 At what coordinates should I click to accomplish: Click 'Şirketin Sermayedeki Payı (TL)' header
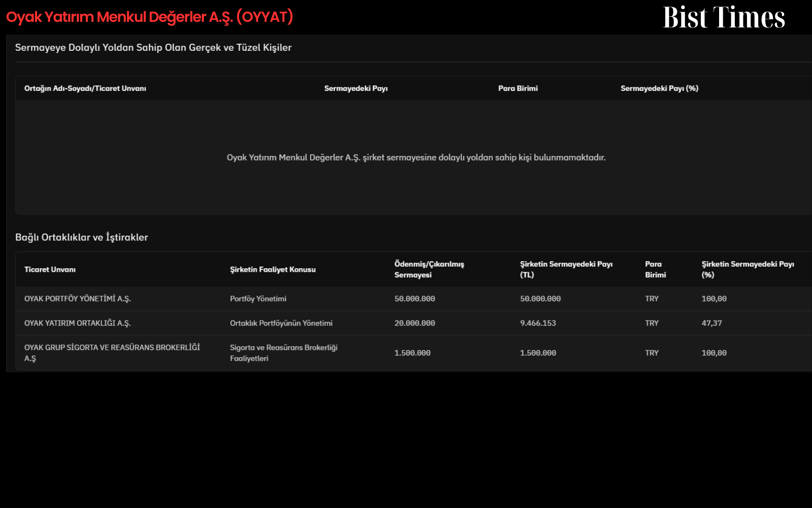pyautogui.click(x=566, y=269)
